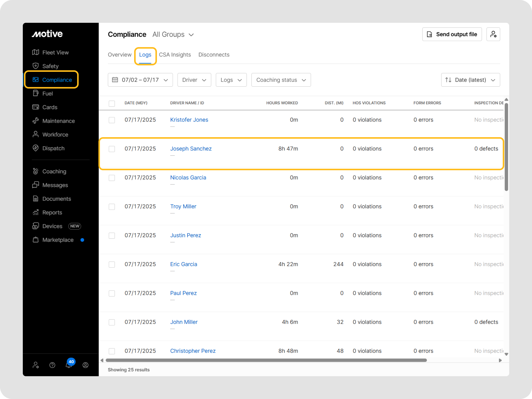532x399 pixels.
Task: Click user settings icon beside Send output file
Action: pos(493,34)
